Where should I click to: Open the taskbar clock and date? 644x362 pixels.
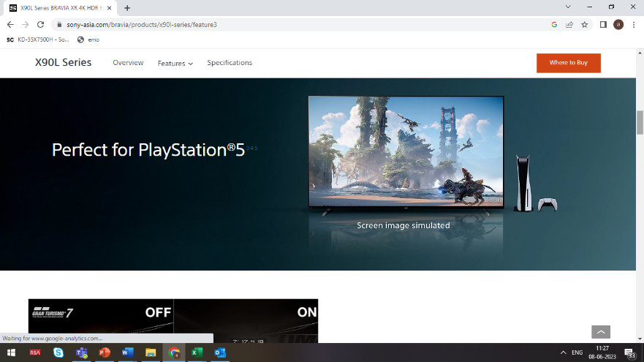coord(602,352)
